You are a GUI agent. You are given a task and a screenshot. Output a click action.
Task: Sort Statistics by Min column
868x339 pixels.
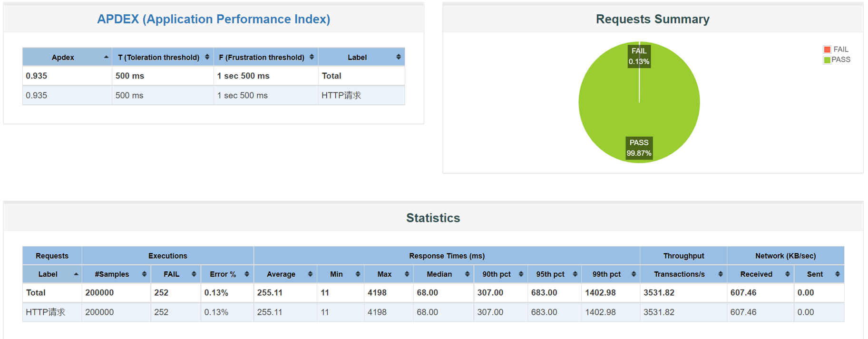coord(341,274)
